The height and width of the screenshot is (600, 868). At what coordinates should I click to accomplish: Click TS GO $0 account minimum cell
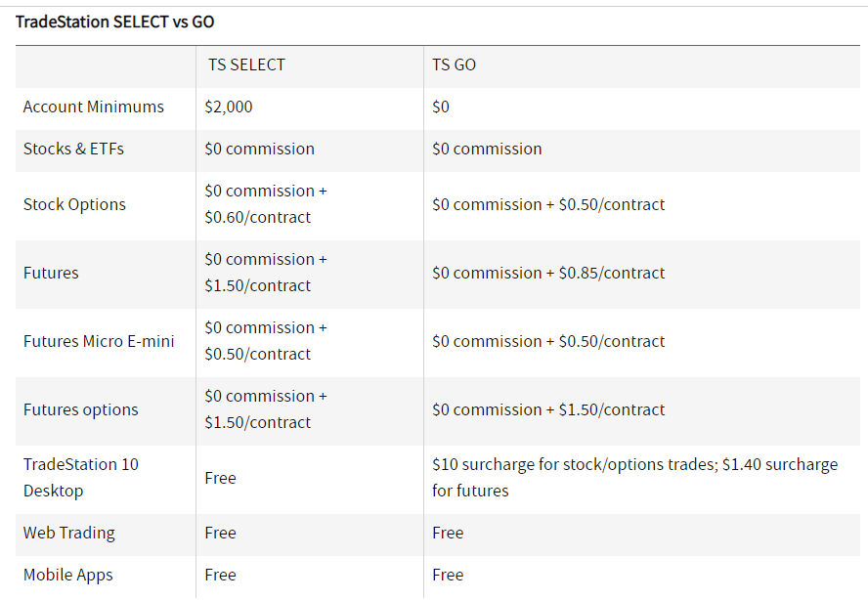[x=441, y=107]
